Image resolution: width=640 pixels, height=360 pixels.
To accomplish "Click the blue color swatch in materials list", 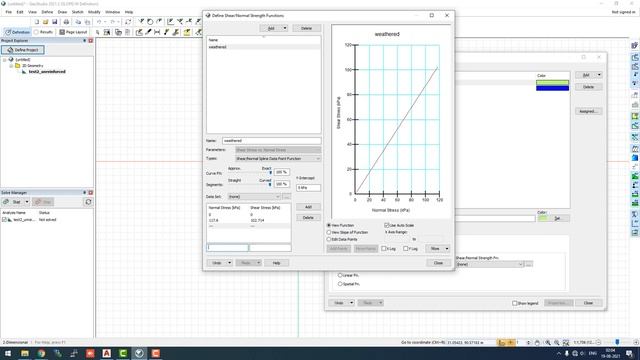I will (x=552, y=88).
